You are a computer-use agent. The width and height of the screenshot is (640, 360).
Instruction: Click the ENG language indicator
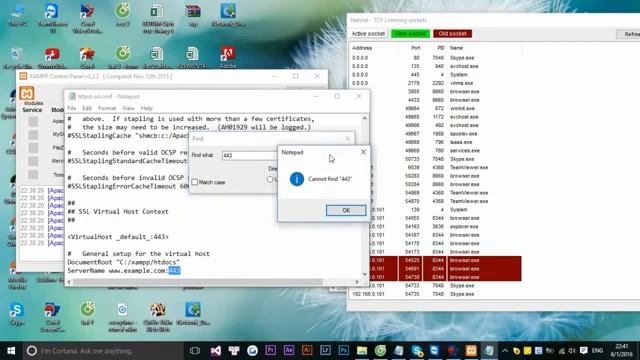(x=597, y=351)
